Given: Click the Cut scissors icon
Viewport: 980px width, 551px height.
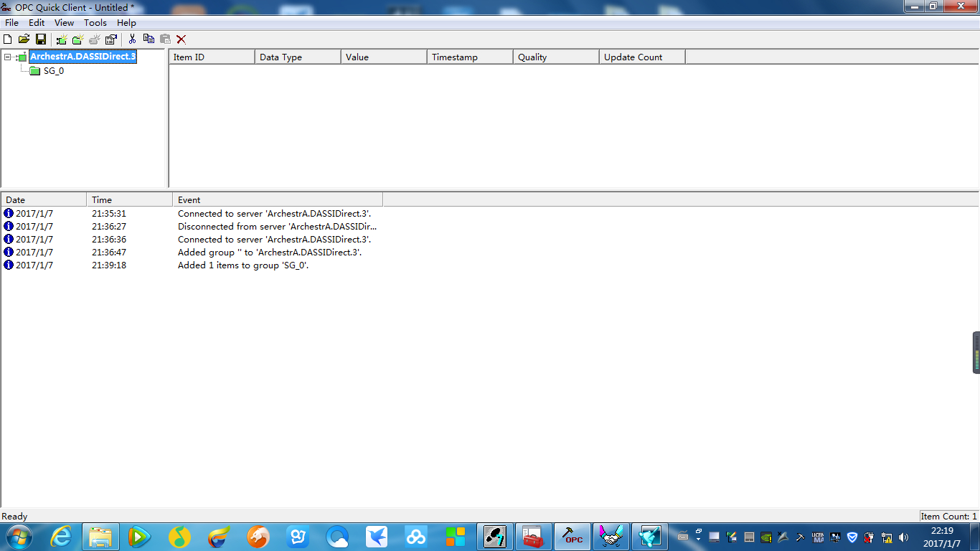Looking at the screenshot, I should [x=132, y=39].
